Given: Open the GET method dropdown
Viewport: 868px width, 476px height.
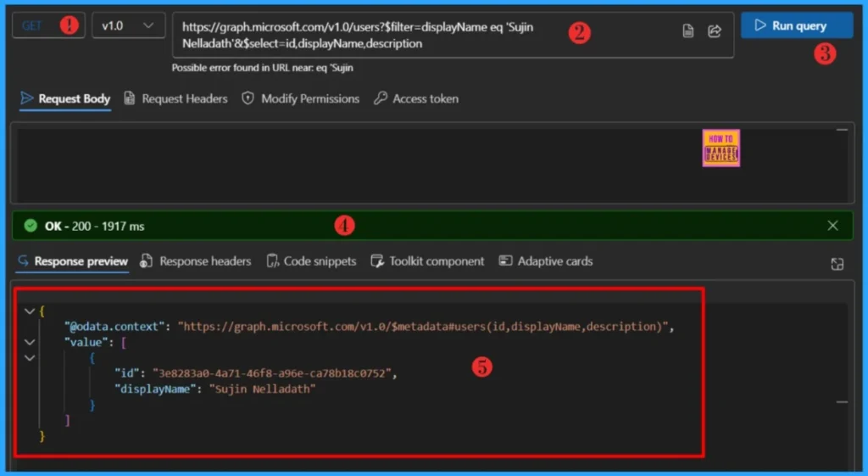Looking at the screenshot, I should point(48,25).
